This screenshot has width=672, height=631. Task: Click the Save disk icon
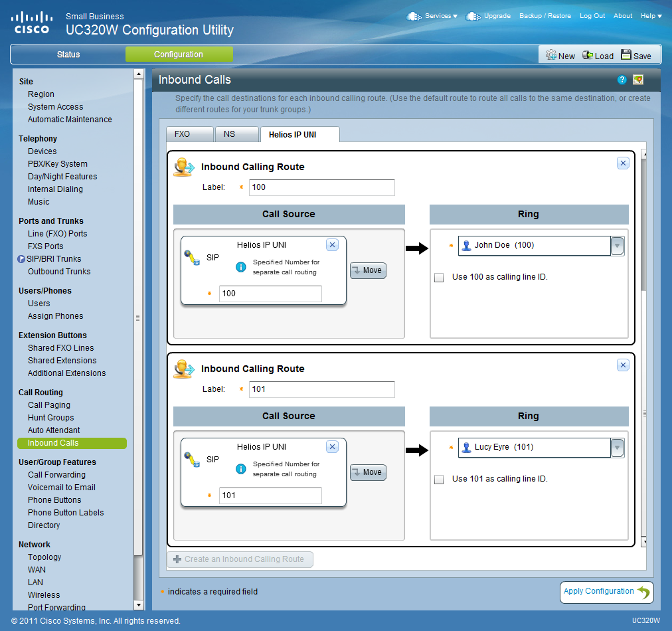click(x=626, y=55)
